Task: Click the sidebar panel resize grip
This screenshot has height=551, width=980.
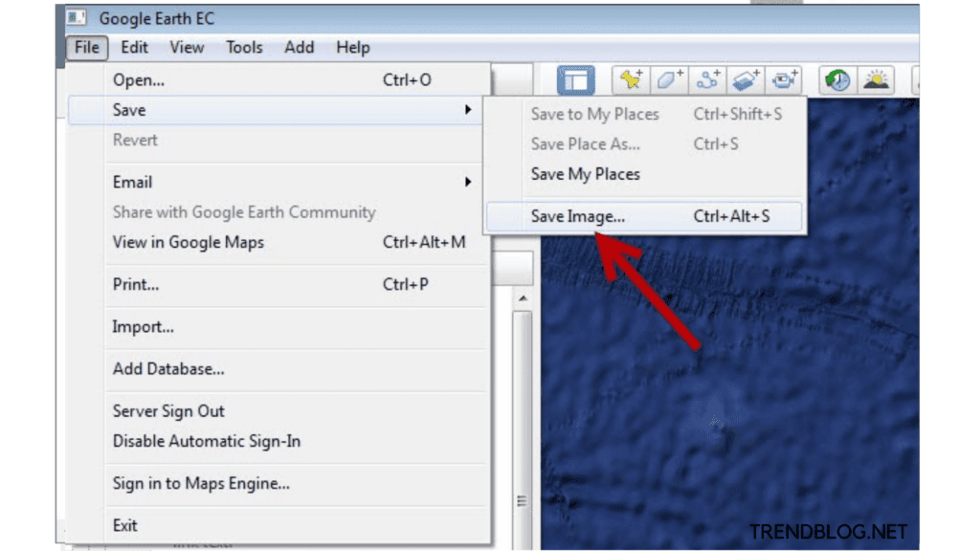Action: pos(522,501)
